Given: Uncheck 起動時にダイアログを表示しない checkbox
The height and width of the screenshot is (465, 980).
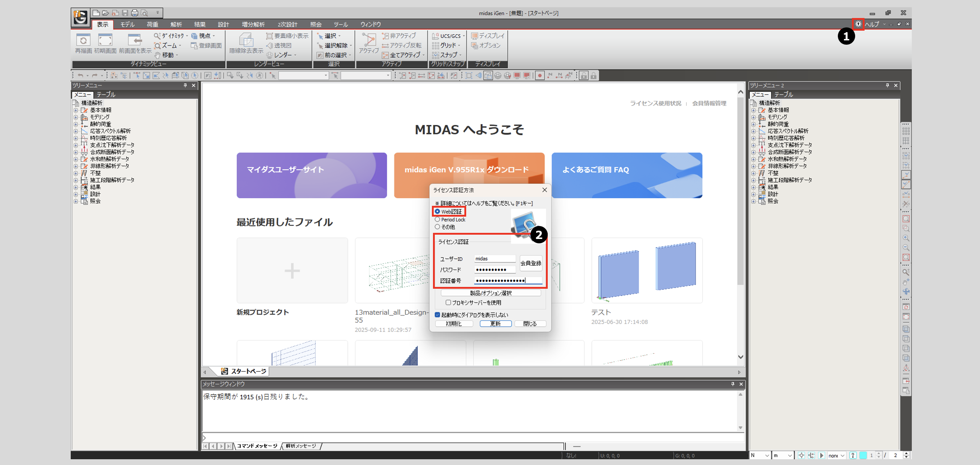Looking at the screenshot, I should coord(437,315).
